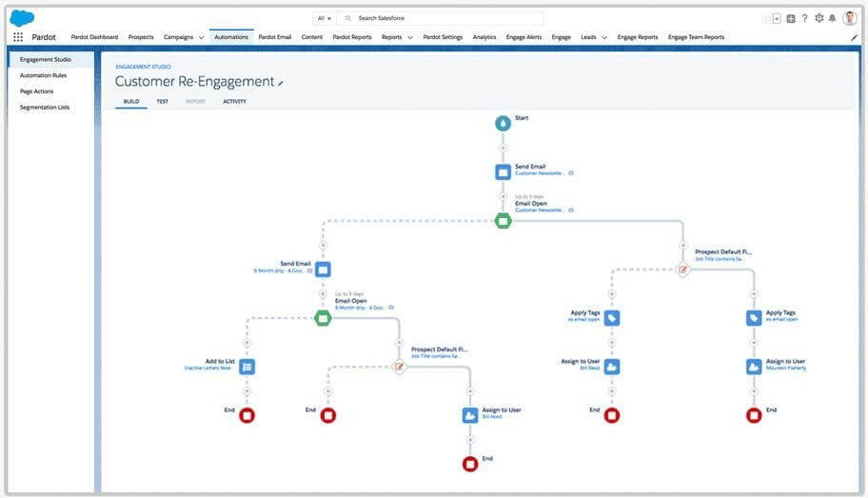The image size is (868, 498).
Task: Select the Start node in the canvas
Action: click(503, 123)
